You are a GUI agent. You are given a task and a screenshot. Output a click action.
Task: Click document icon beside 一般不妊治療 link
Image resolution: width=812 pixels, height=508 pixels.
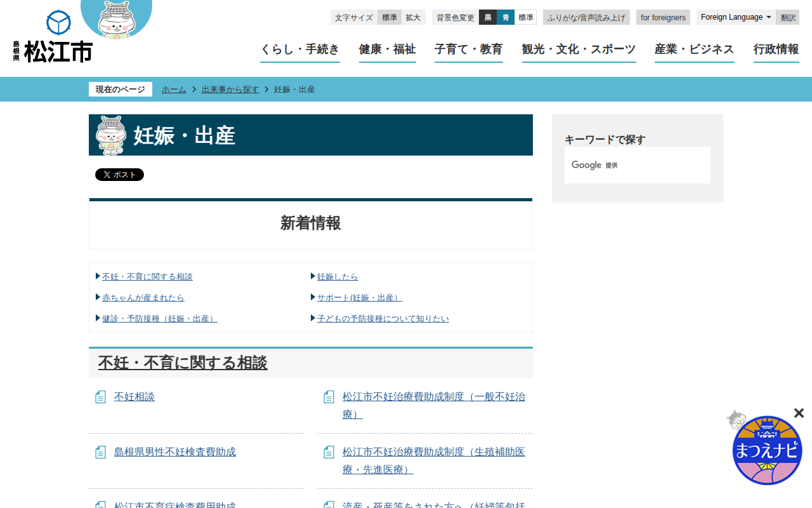[329, 397]
